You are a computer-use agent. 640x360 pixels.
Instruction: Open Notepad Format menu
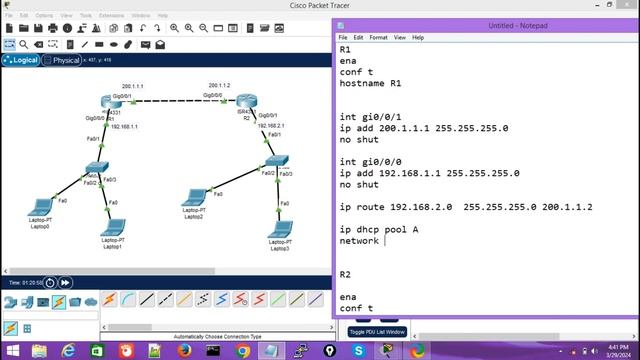pos(378,37)
